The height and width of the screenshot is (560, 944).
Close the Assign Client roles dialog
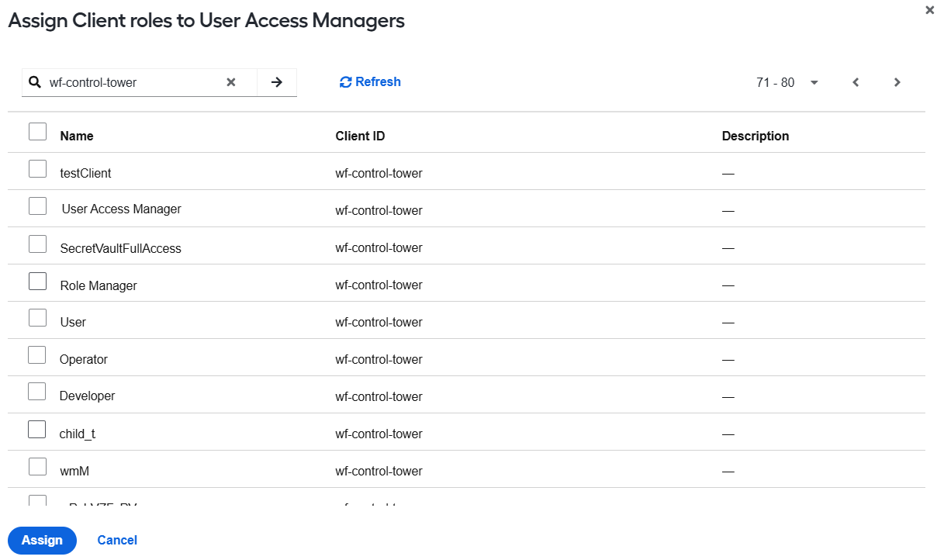point(929,10)
